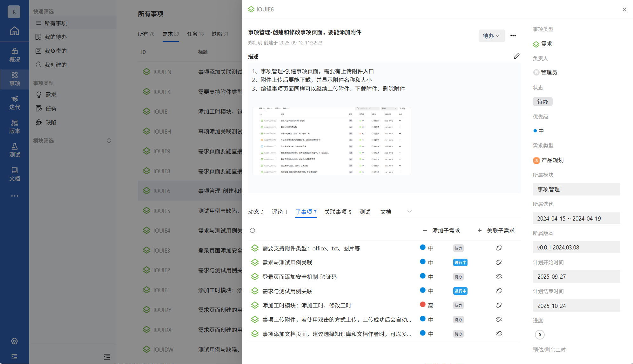Viewport: 633px width, 364px height.
Task: Click the 计划开始时间 date field 2025-09-27
Action: pyautogui.click(x=576, y=276)
